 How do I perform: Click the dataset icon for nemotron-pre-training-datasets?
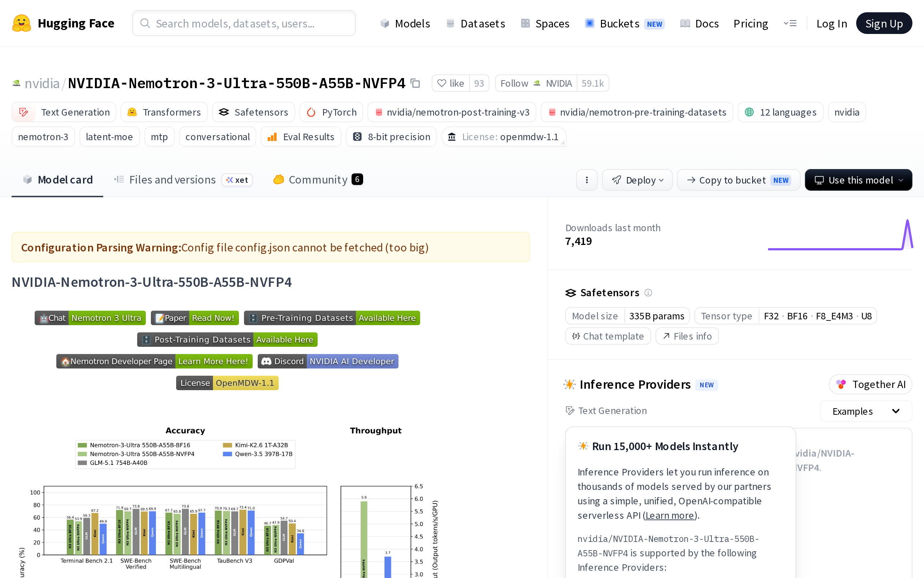[x=552, y=112]
